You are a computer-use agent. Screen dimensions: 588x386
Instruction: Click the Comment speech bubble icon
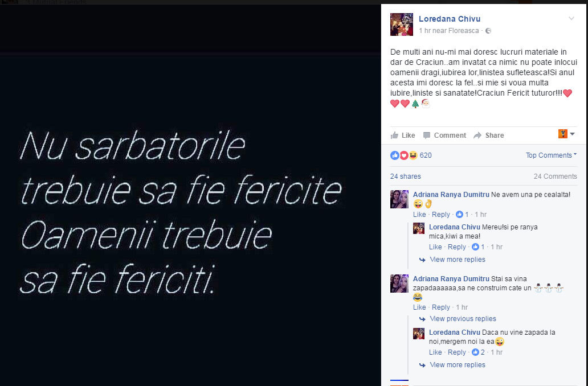click(426, 135)
